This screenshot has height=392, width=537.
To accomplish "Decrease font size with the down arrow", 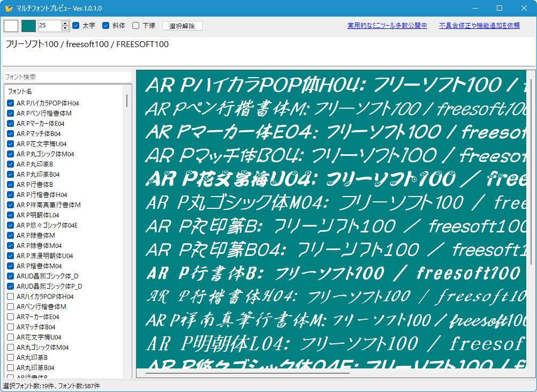I will click(65, 28).
